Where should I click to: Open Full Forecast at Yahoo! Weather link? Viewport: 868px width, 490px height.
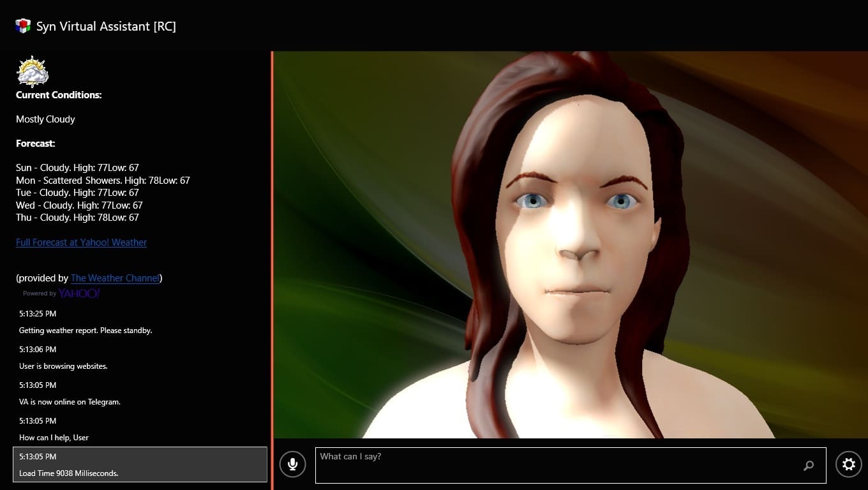click(x=81, y=242)
